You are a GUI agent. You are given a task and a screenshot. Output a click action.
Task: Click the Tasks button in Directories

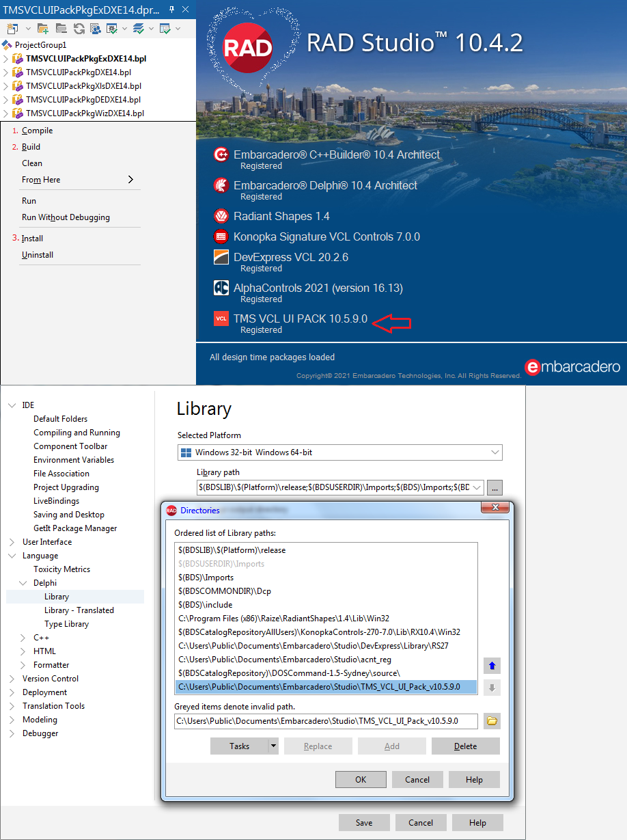[239, 746]
